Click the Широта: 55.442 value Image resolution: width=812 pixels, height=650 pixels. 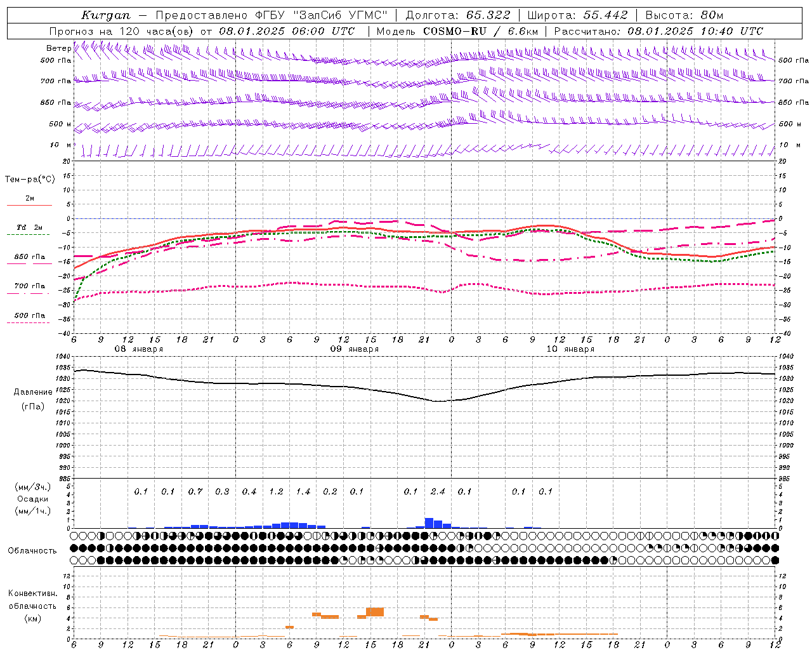pos(577,15)
